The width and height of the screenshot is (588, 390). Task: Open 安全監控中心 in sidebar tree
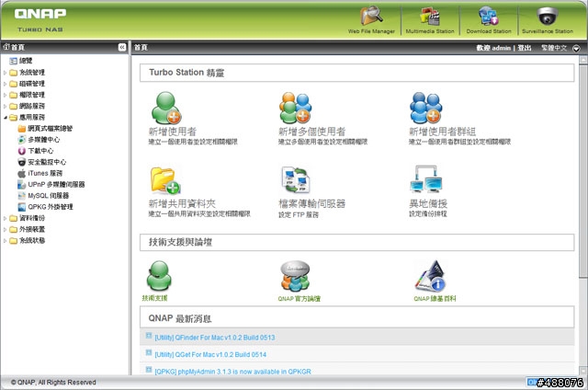[x=42, y=162]
